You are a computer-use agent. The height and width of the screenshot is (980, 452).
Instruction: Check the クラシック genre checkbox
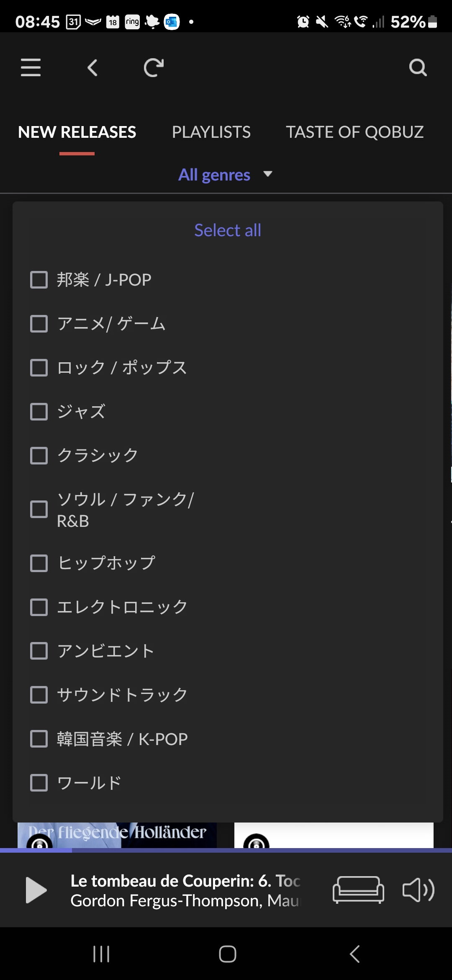[x=39, y=456]
